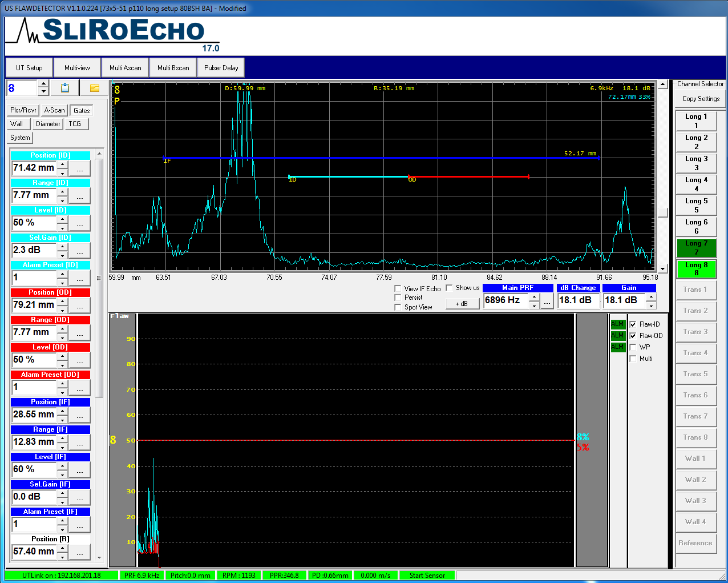Click the A-scan scrollbar up arrow
Viewport: 728px width, 583px height.
[662, 85]
